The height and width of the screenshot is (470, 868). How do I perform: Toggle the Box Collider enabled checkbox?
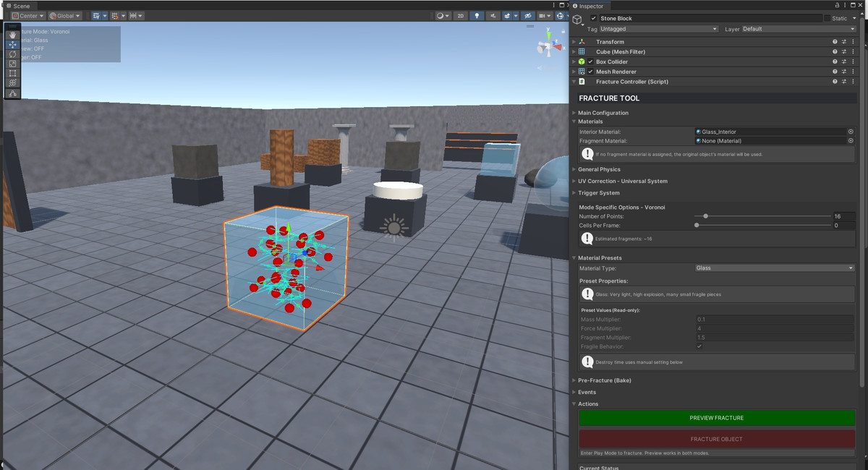pyautogui.click(x=590, y=62)
